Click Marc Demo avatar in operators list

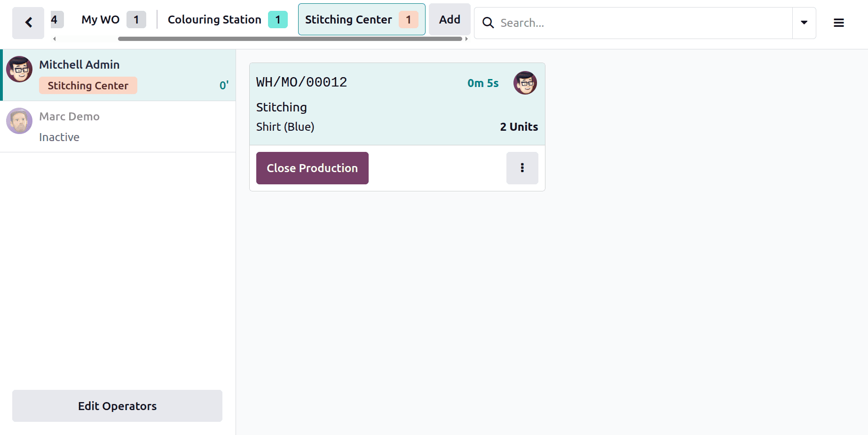19,121
